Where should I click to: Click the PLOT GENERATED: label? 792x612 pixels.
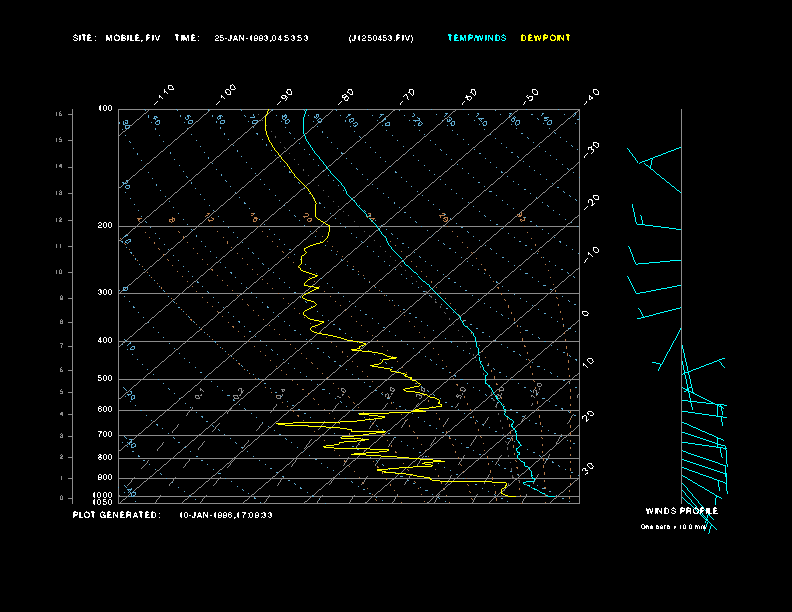(x=117, y=515)
